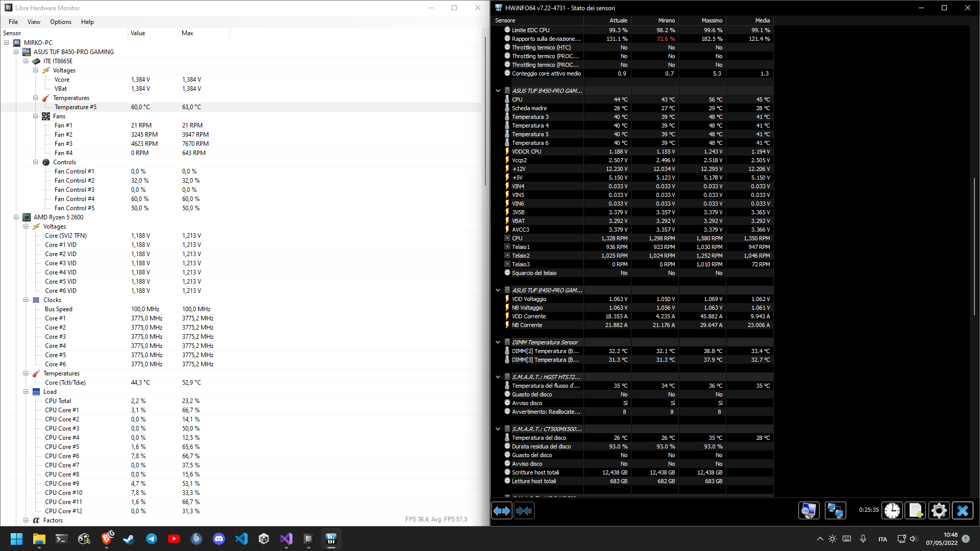Click the Clocks icon in Libre Hardware Monitor tree
The width and height of the screenshot is (980, 551).
[x=36, y=300]
